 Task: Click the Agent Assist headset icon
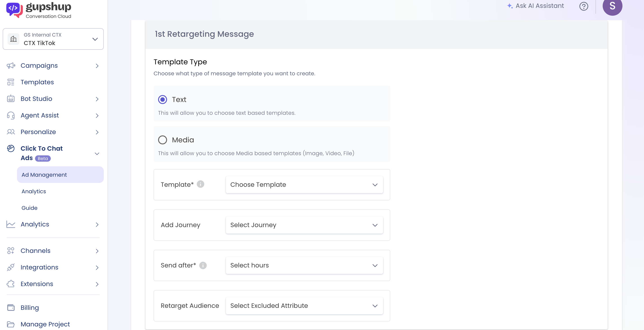click(x=11, y=115)
